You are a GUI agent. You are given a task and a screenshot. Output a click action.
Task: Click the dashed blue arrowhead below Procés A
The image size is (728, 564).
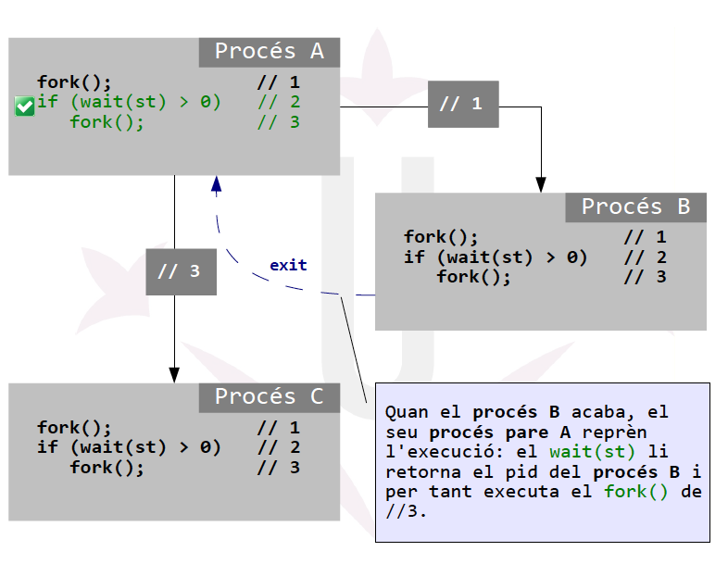tap(217, 184)
